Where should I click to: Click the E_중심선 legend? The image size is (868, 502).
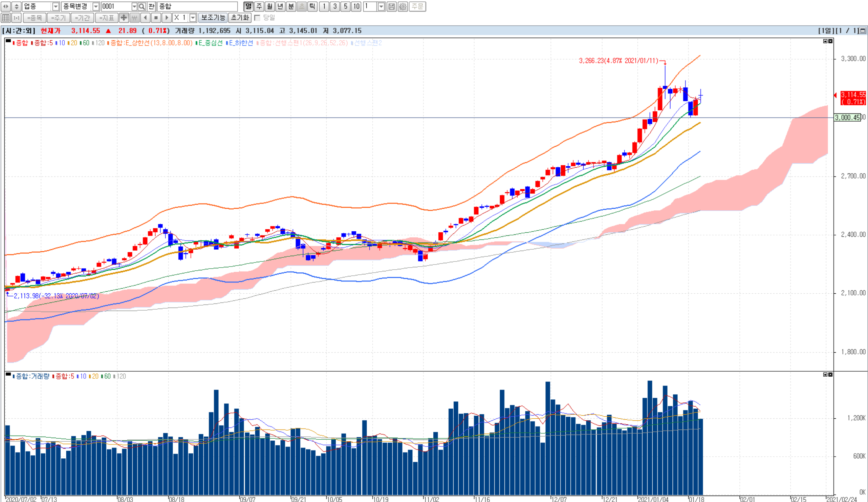[209, 43]
